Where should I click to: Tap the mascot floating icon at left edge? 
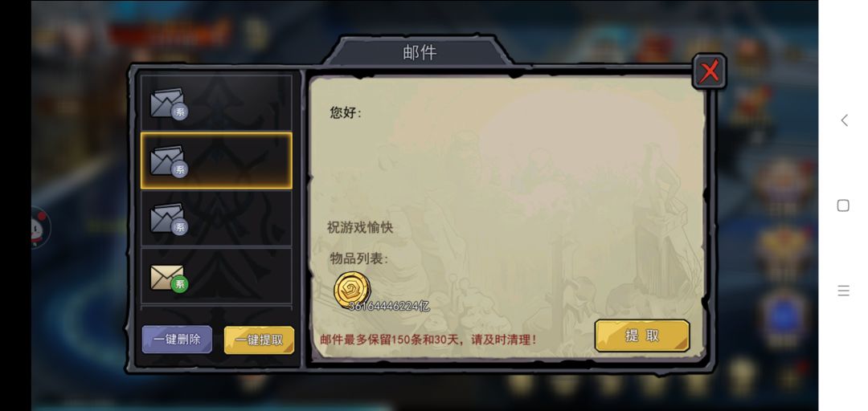(40, 227)
